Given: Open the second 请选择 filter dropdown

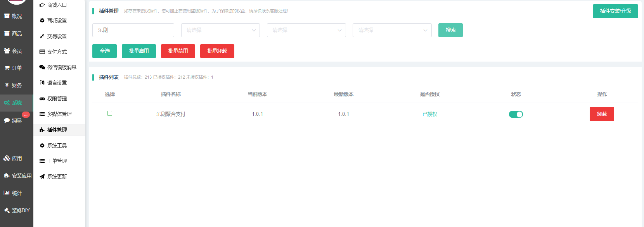Looking at the screenshot, I should tap(306, 30).
